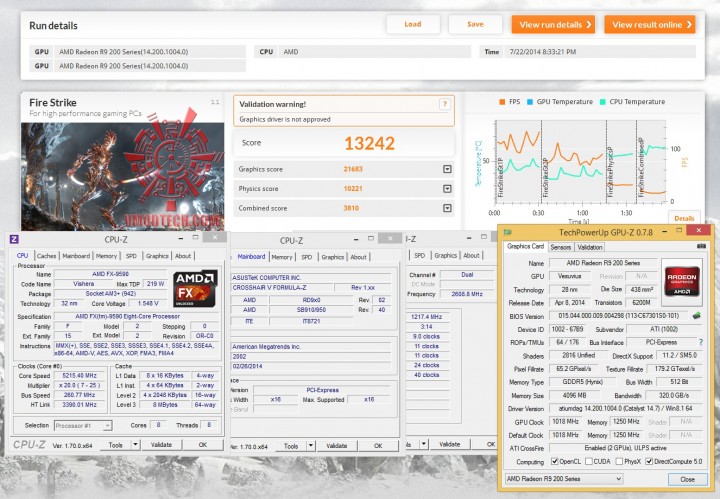
Task: Click the ATI CrossFire status field
Action: click(625, 448)
